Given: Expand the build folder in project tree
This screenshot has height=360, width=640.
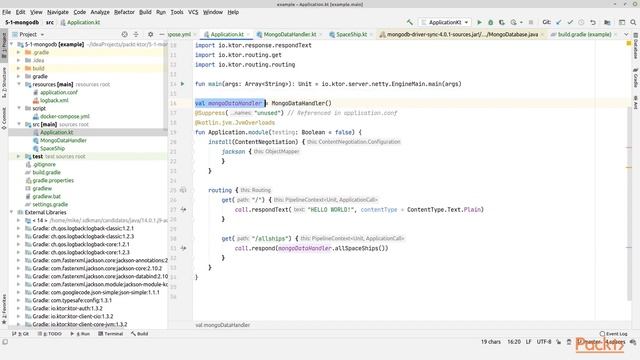Looking at the screenshot, I should click(18, 68).
